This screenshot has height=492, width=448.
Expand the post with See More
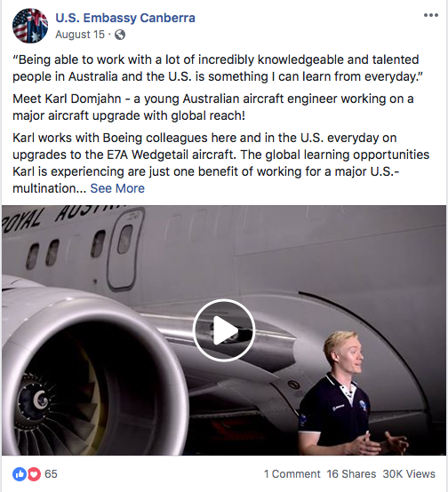pos(117,188)
